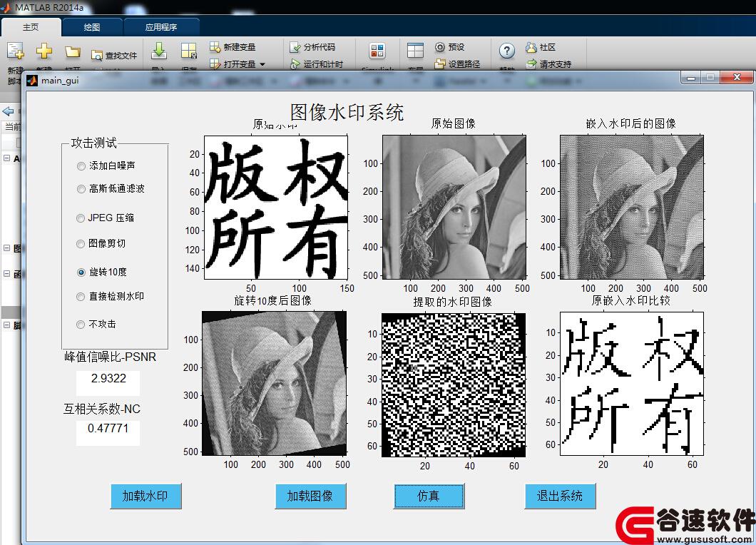Click the watermark-embedded image plot
Viewport: 756px width, 545px height.
pyautogui.click(x=632, y=208)
